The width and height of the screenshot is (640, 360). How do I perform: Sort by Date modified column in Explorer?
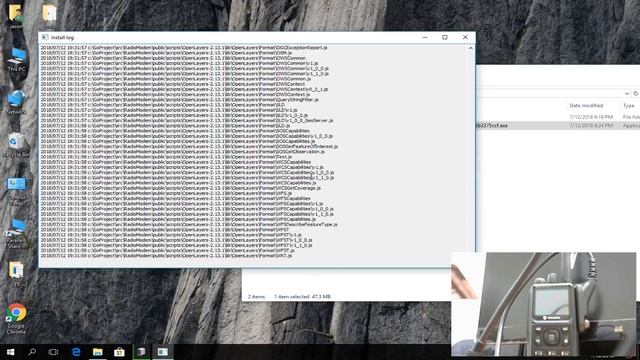(x=586, y=105)
